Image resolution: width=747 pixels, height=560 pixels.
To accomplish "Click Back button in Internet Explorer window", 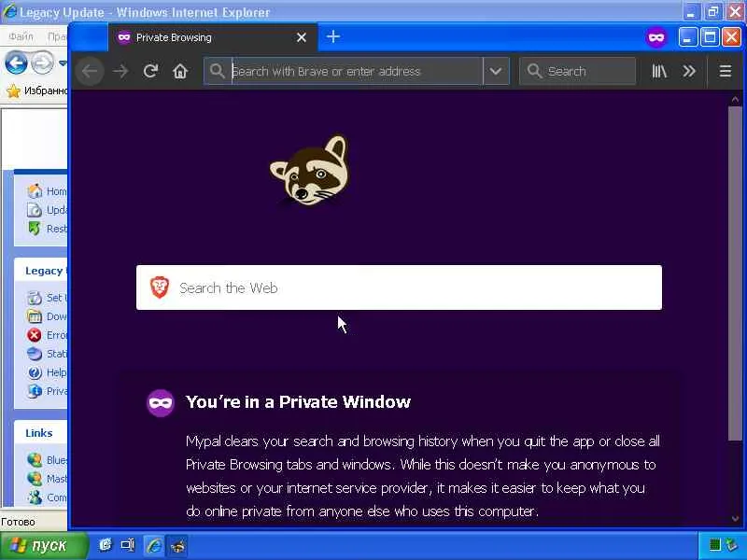I will coord(16,63).
